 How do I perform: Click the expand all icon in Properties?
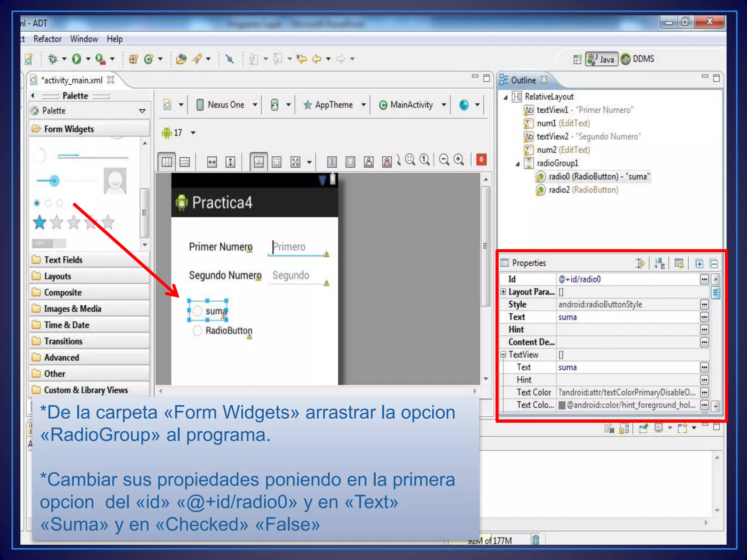[699, 263]
